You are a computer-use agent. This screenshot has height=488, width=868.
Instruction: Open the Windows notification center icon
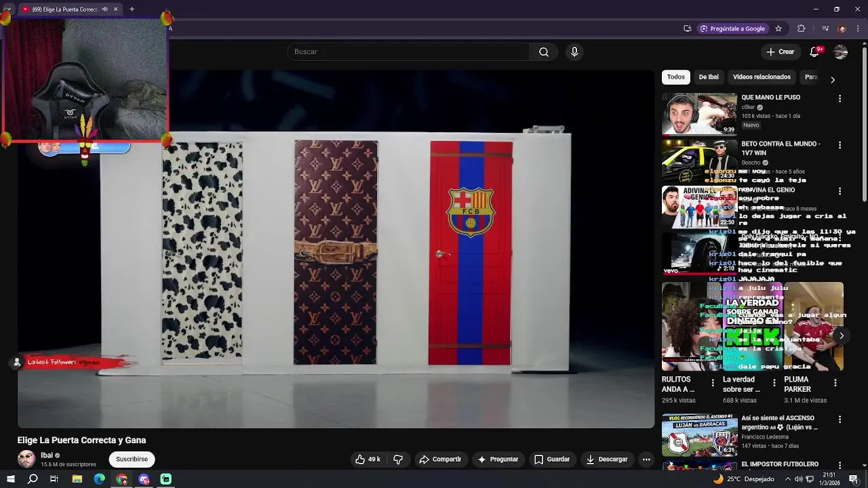(854, 479)
